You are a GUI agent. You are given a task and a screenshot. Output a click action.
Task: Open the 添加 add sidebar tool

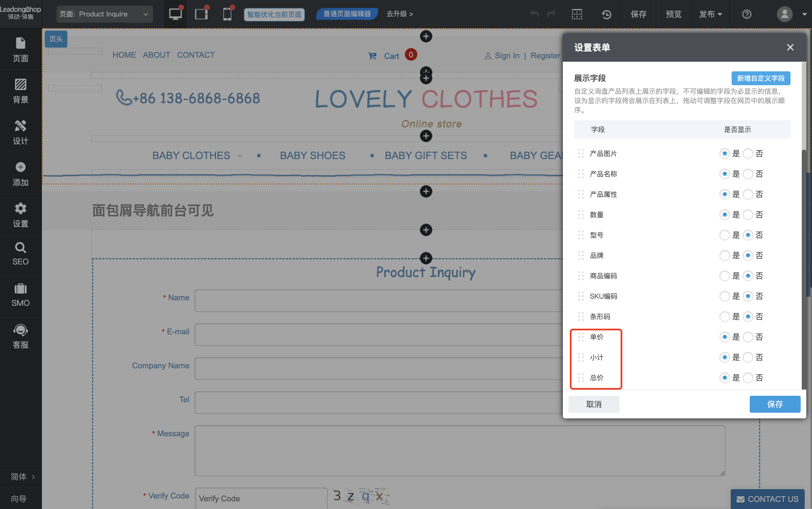click(x=21, y=174)
